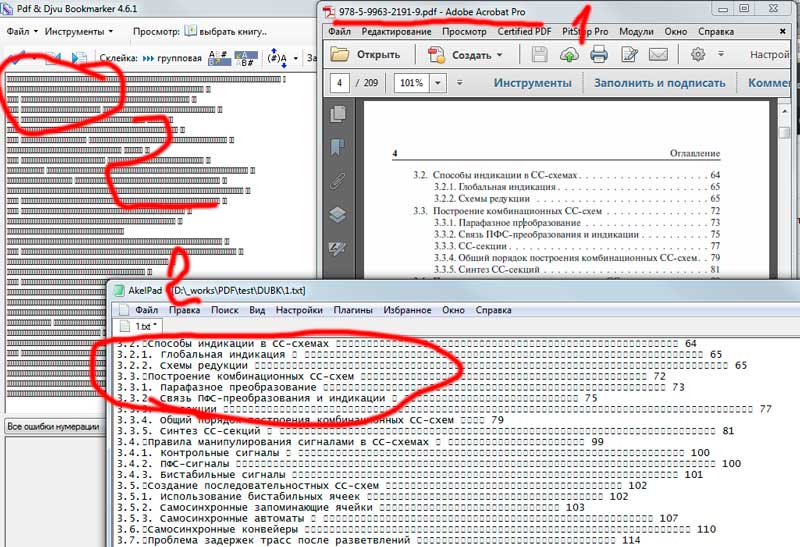Viewport: 800px width, 547px height.
Task: Click the edit/sign document icon in Acrobat
Action: click(x=629, y=55)
